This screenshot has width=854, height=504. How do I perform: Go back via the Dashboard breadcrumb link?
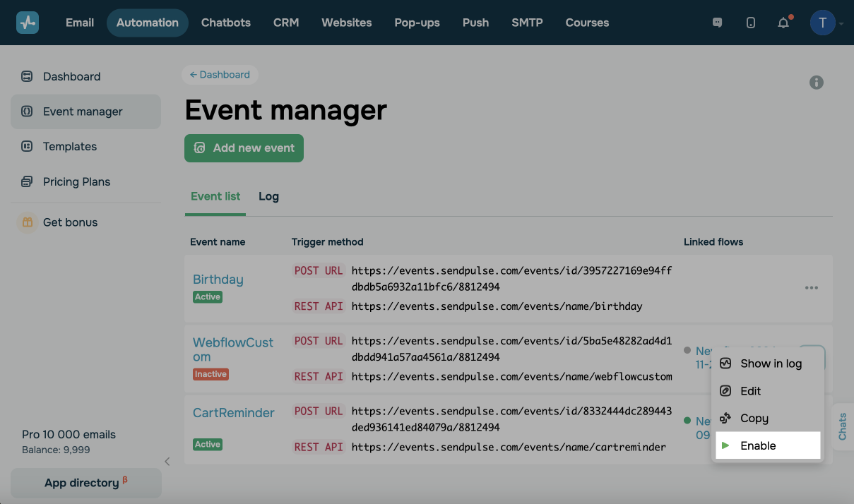tap(220, 75)
